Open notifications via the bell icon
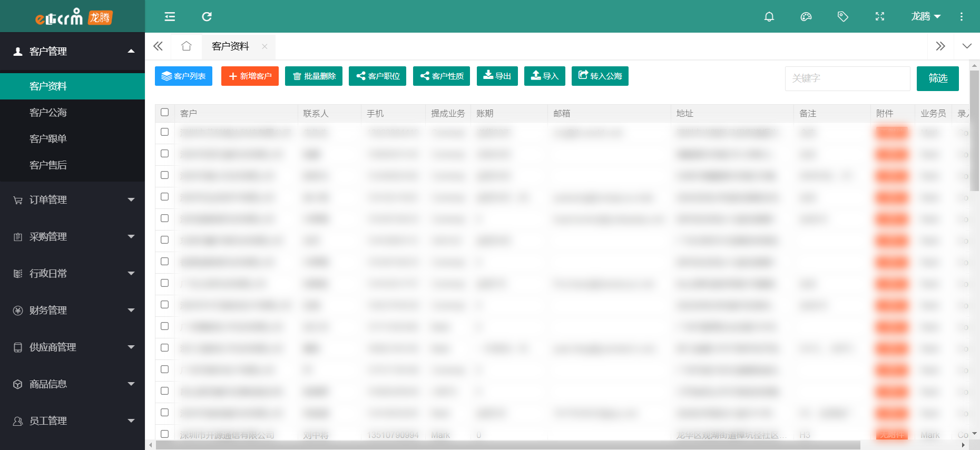This screenshot has width=980, height=450. tap(769, 17)
